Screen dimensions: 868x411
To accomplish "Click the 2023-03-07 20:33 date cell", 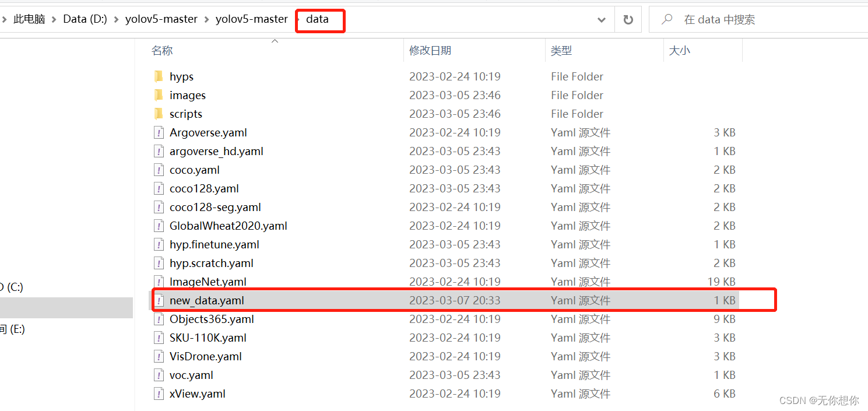I will tap(455, 300).
